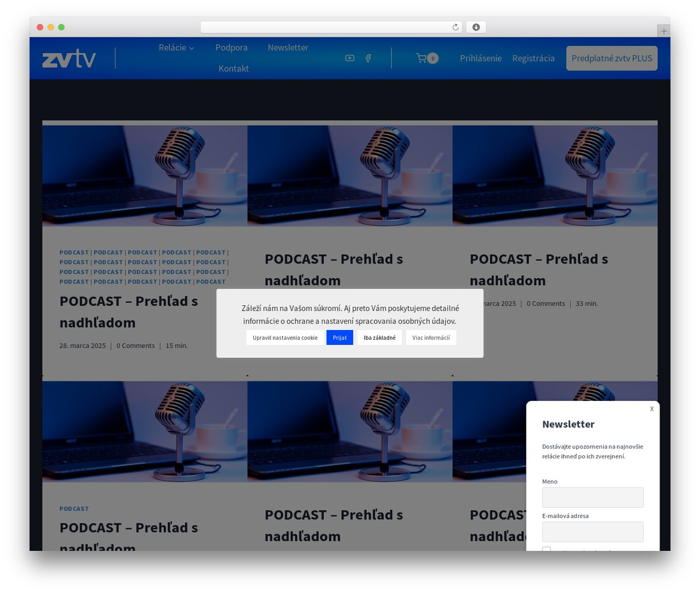Accept cookies with the Prijať button
700x593 pixels.
tap(340, 338)
